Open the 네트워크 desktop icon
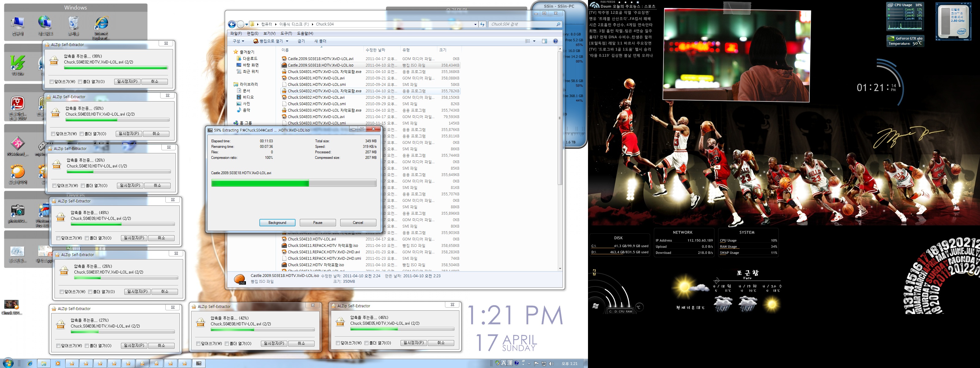Viewport: 980px width, 368px height. click(45, 26)
